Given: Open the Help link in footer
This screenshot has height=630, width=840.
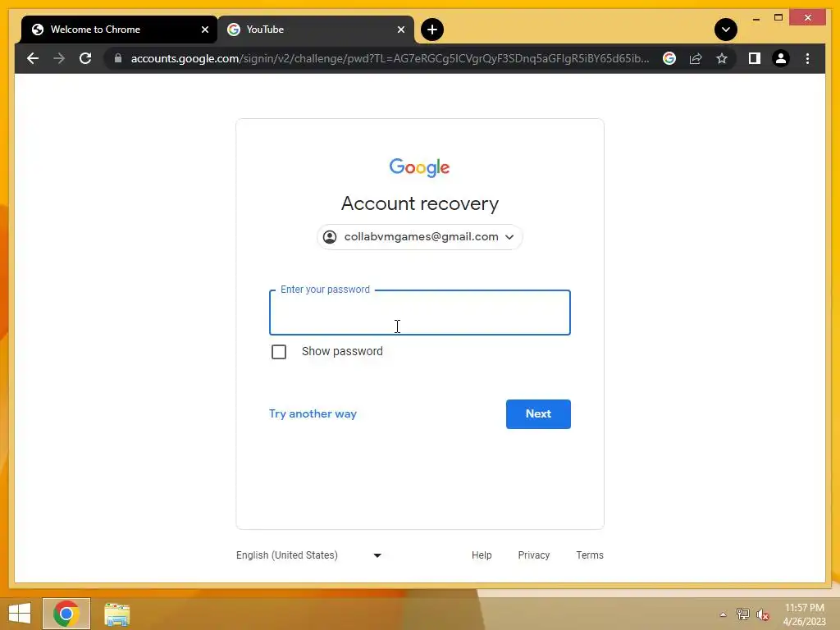Looking at the screenshot, I should pyautogui.click(x=482, y=555).
